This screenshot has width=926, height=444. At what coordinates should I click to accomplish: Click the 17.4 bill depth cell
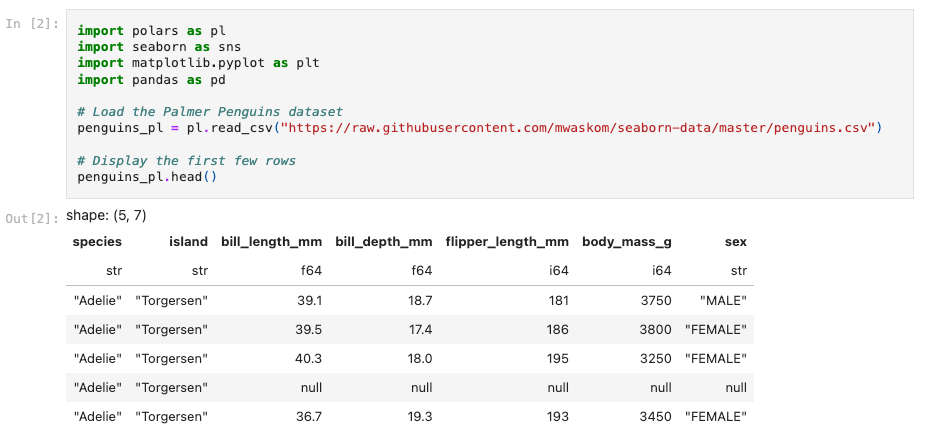click(x=420, y=329)
